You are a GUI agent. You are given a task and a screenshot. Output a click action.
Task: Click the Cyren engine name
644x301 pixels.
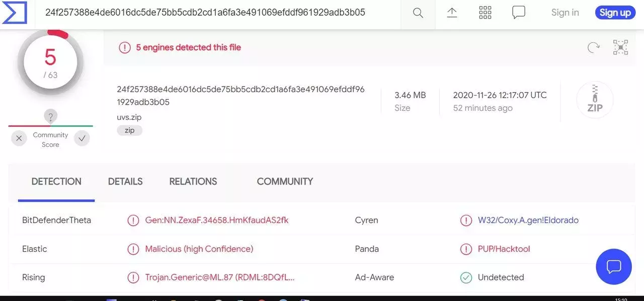(366, 220)
